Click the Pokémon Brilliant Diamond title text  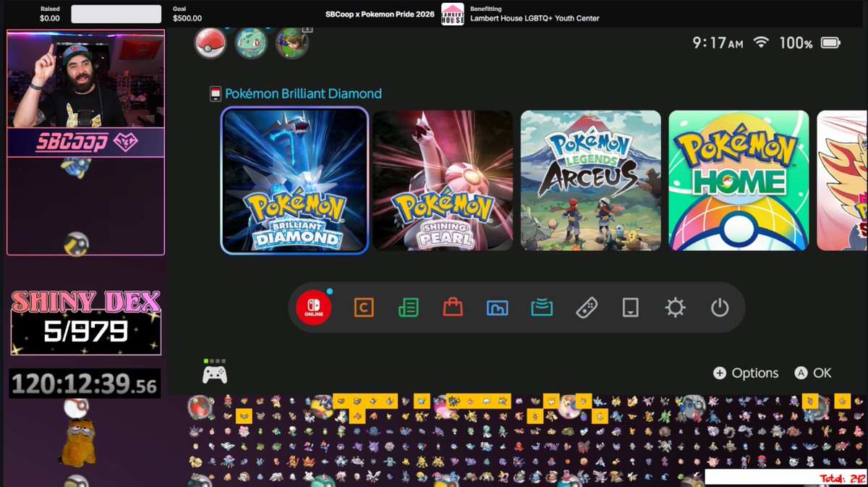point(303,93)
